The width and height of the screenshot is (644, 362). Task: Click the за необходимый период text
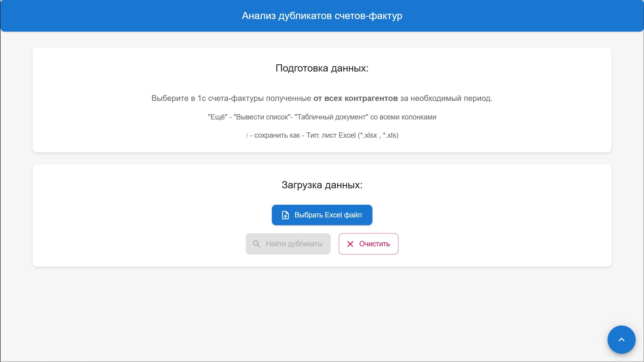click(x=446, y=98)
